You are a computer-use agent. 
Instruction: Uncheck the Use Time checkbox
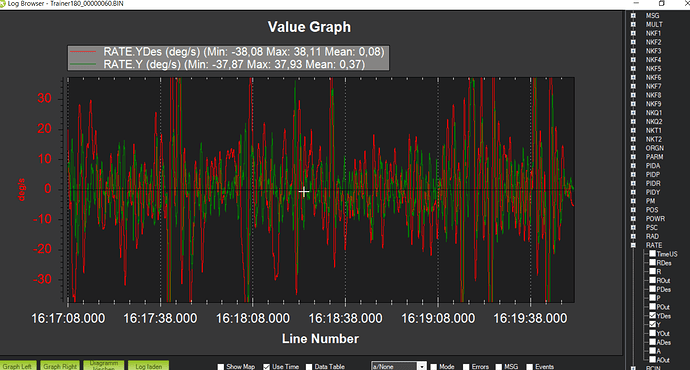coord(266,366)
